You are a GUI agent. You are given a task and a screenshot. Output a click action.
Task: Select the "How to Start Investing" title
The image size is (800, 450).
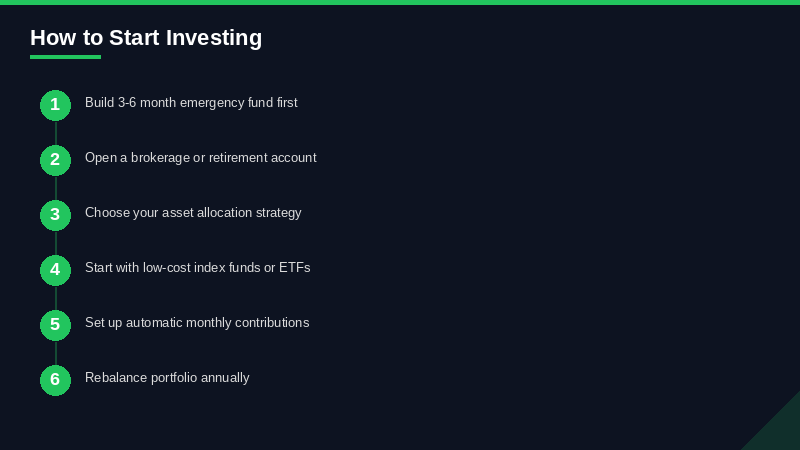(x=146, y=38)
